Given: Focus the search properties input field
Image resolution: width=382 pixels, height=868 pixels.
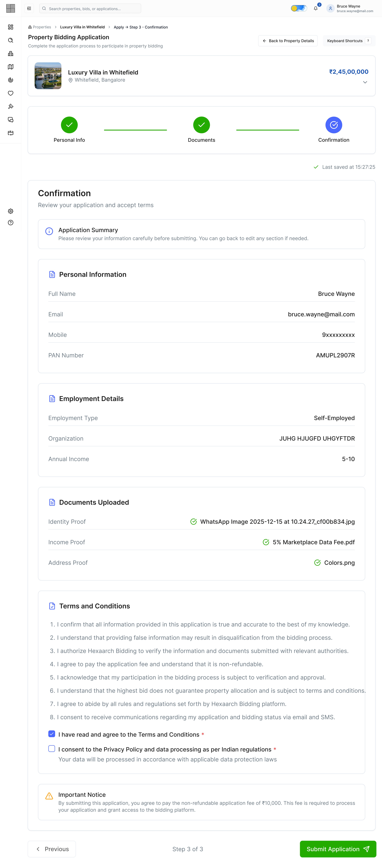Looking at the screenshot, I should coord(90,8).
